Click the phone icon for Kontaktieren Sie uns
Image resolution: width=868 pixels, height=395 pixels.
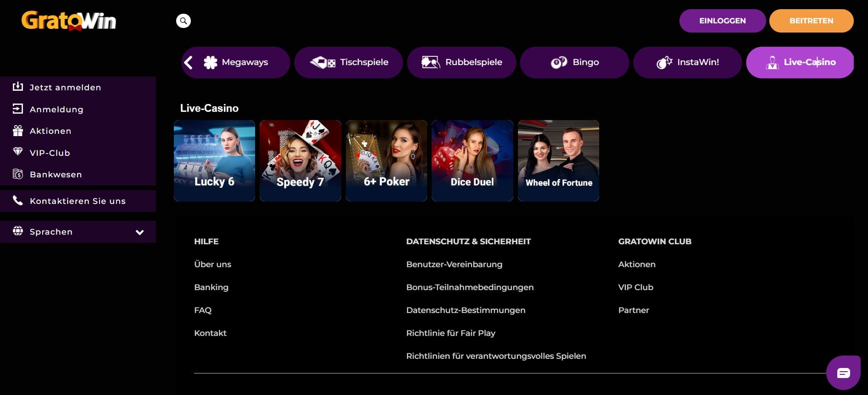coord(18,200)
